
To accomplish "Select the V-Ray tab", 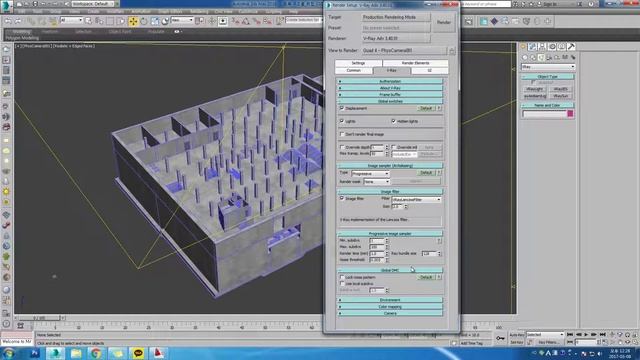I will pos(392,71).
